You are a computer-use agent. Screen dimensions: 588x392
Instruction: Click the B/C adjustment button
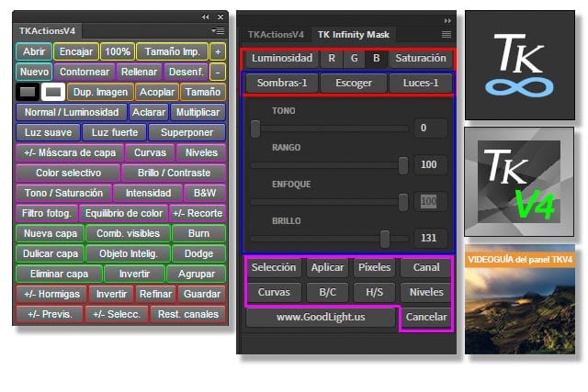click(327, 292)
